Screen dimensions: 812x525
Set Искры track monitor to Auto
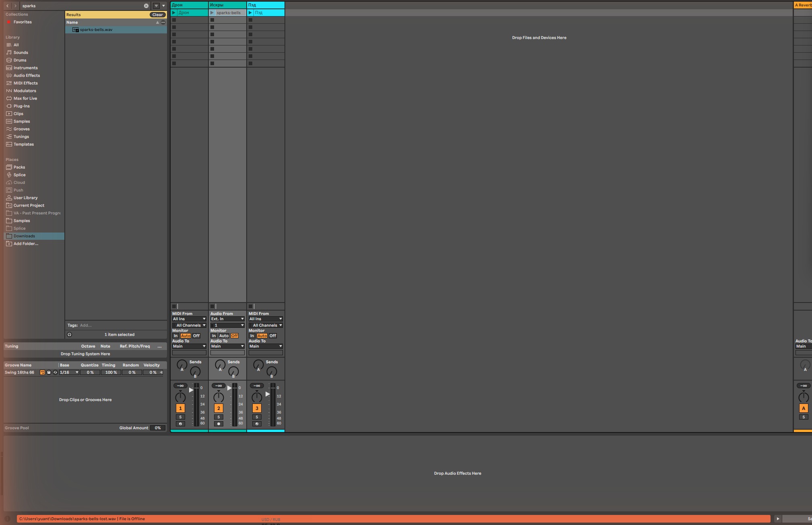[x=224, y=336]
